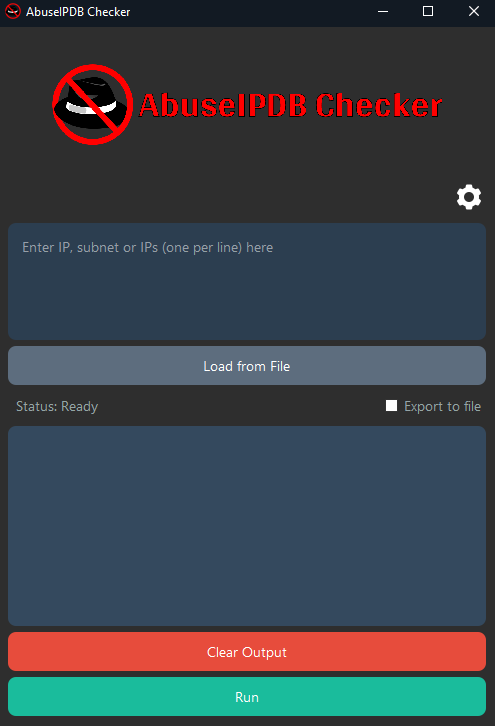The image size is (495, 726).
Task: Click the Export to file label text
Action: pos(442,407)
